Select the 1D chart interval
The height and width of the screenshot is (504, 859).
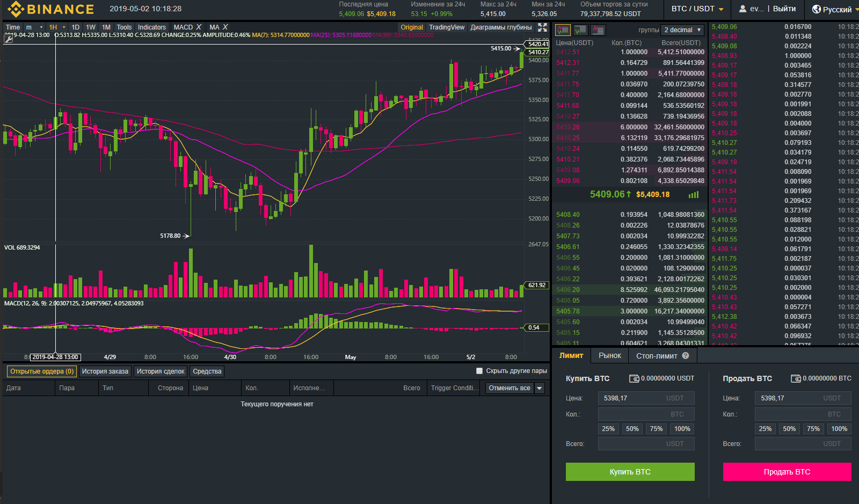click(75, 27)
